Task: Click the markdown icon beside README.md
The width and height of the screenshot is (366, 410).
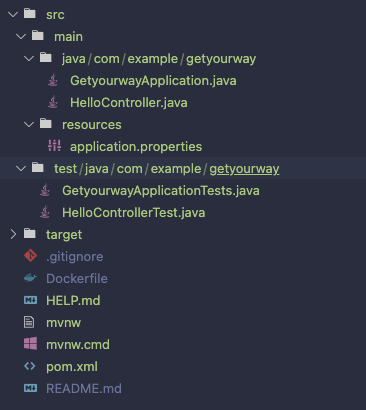Action: tap(30, 388)
